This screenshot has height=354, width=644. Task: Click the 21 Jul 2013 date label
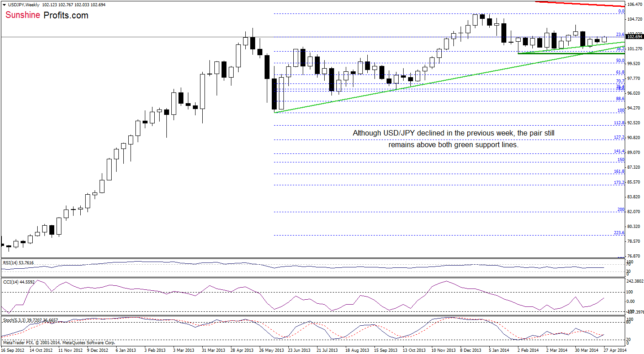pyautogui.click(x=327, y=349)
